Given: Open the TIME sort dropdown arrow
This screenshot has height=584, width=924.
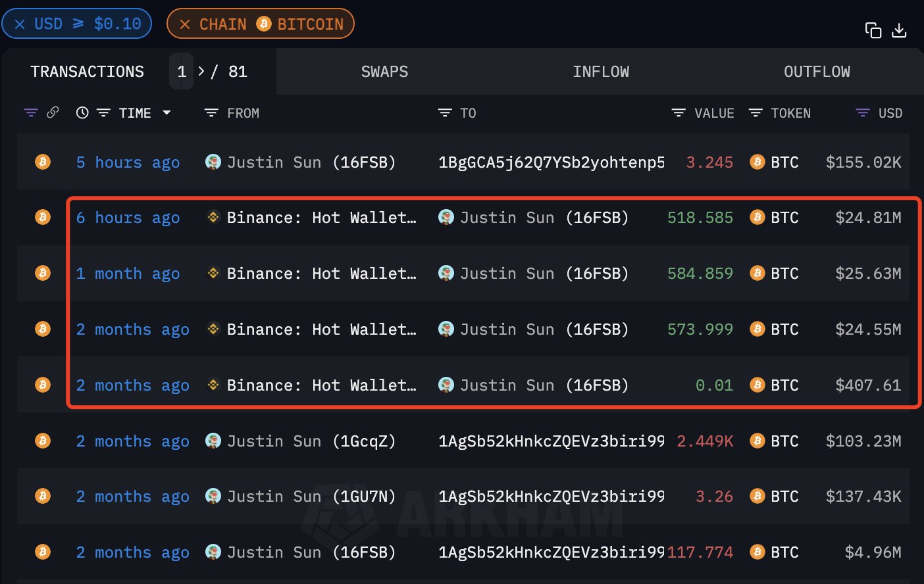Looking at the screenshot, I should [x=167, y=112].
